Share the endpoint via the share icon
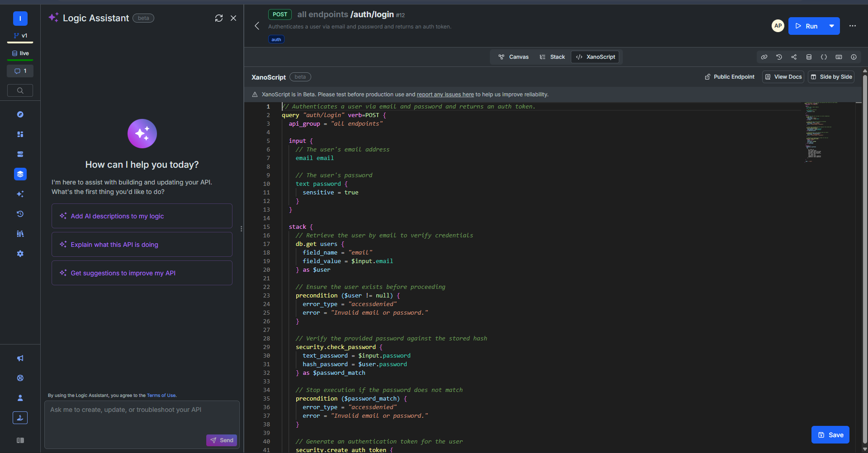 pos(794,57)
